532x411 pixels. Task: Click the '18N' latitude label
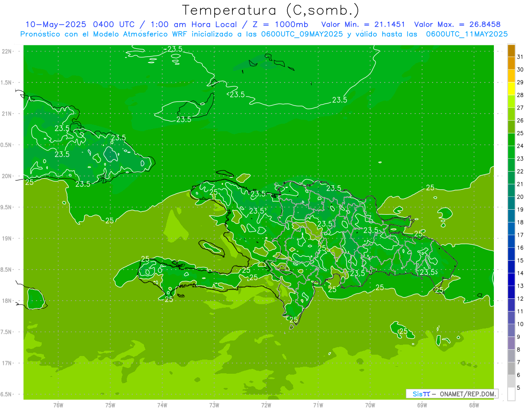tap(7, 301)
